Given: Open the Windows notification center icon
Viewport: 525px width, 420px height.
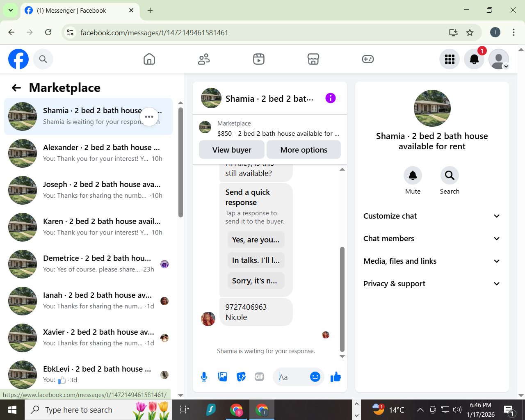Looking at the screenshot, I should coord(509,409).
